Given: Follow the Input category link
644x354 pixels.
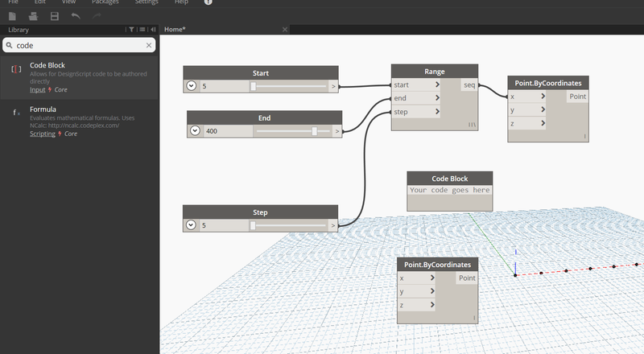Looking at the screenshot, I should (x=37, y=89).
